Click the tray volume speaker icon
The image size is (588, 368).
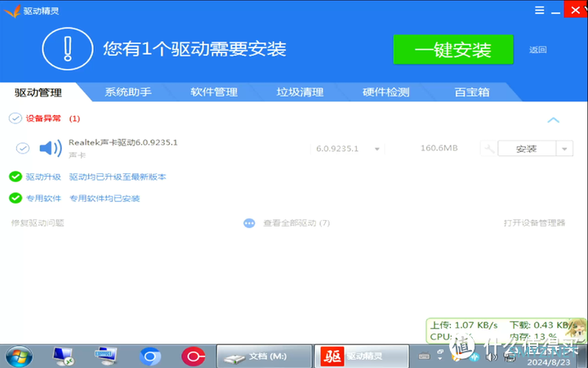click(x=492, y=357)
